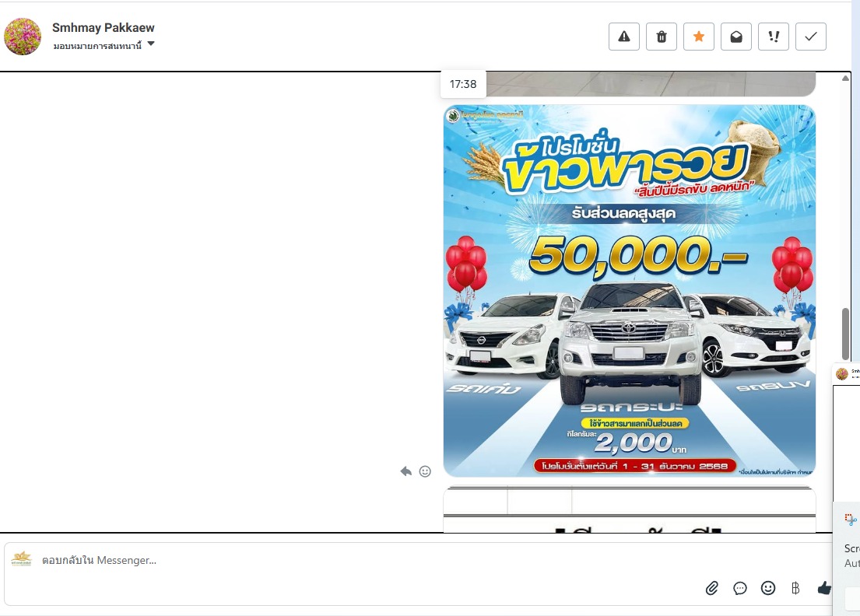The width and height of the screenshot is (860, 616).
Task: Open the assign conversation dropdown
Action: pyautogui.click(x=104, y=45)
